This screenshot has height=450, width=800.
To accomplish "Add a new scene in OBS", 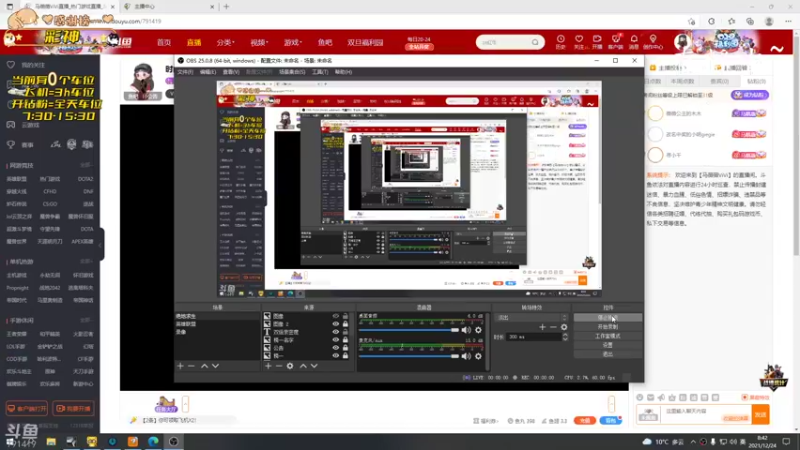I will point(180,366).
